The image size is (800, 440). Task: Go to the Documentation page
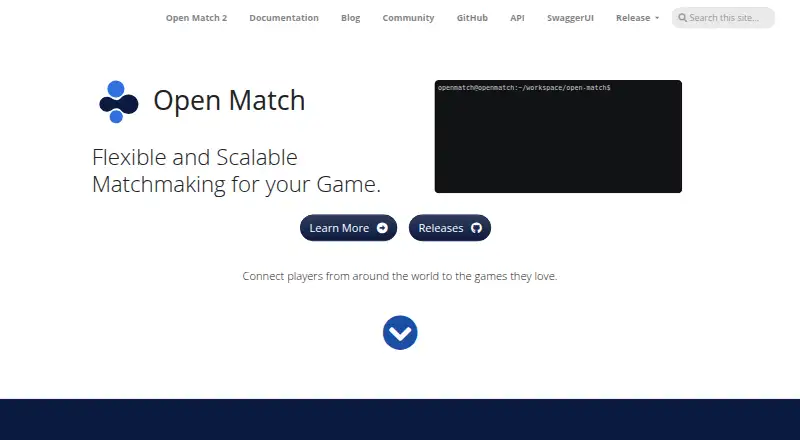(x=284, y=18)
